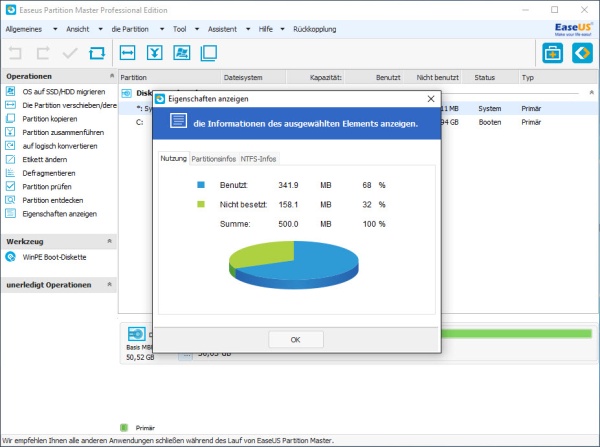Image resolution: width=600 pixels, height=447 pixels.
Task: Click the EaseUS logo
Action: 573,29
